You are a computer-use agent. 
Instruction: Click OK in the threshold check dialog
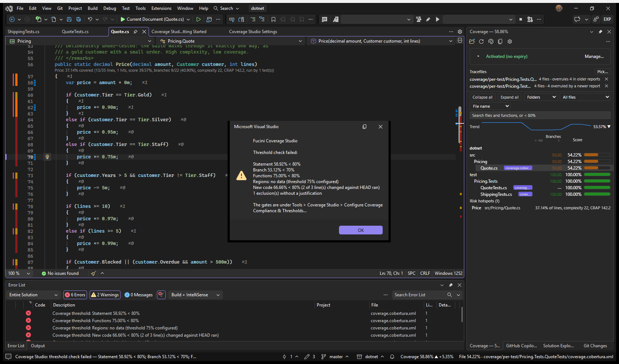[x=361, y=230]
